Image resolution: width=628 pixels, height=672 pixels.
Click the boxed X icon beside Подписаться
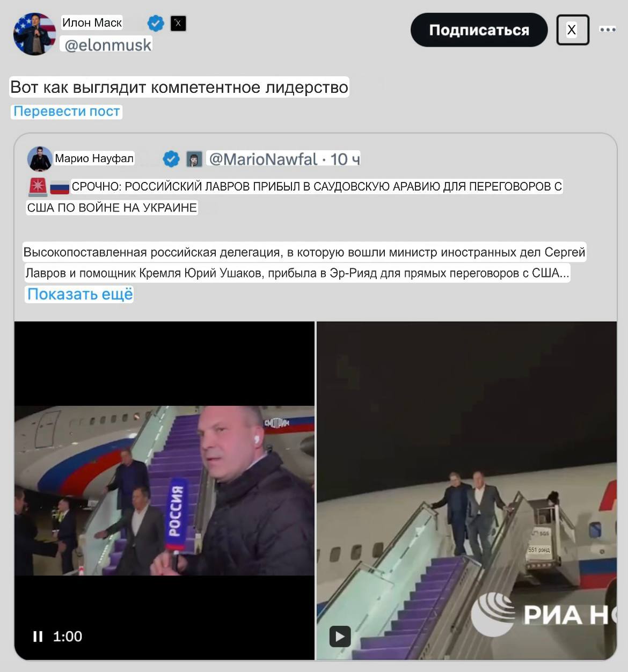point(573,30)
